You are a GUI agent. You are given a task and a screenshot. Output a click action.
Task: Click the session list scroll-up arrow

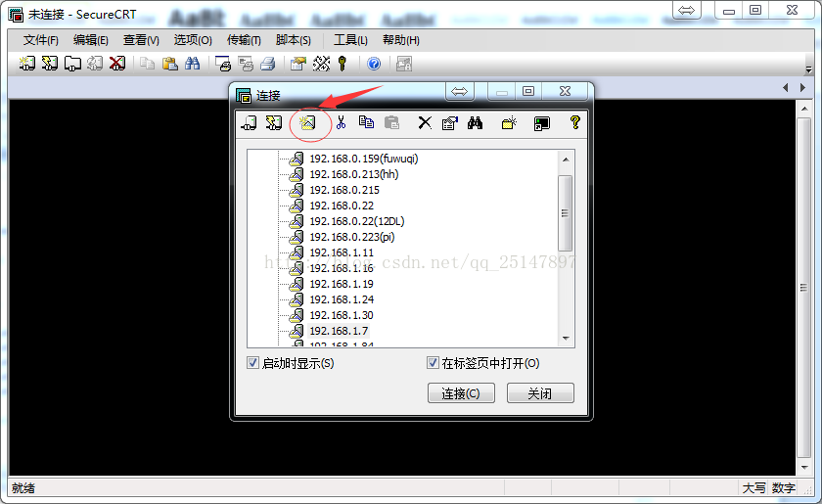coord(566,159)
